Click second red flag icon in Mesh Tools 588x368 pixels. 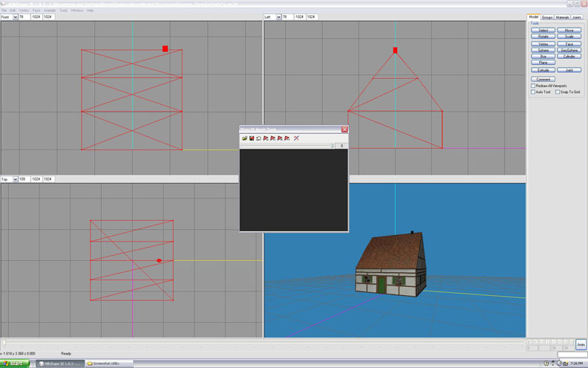coord(272,138)
